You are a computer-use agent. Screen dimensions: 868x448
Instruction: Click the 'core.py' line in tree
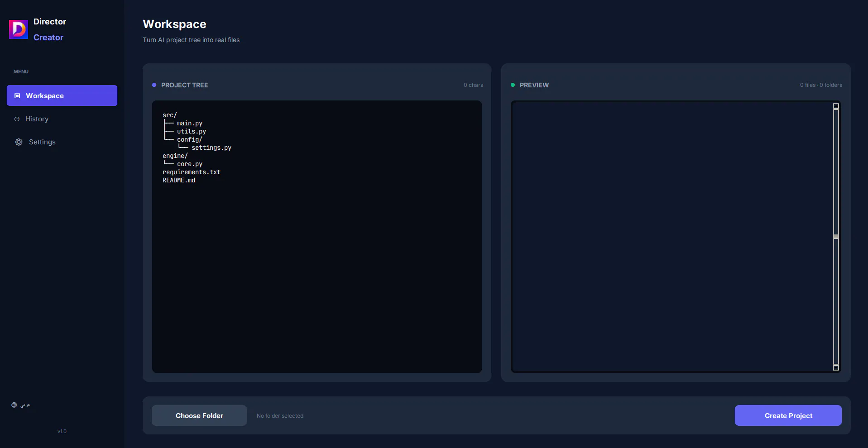[190, 164]
